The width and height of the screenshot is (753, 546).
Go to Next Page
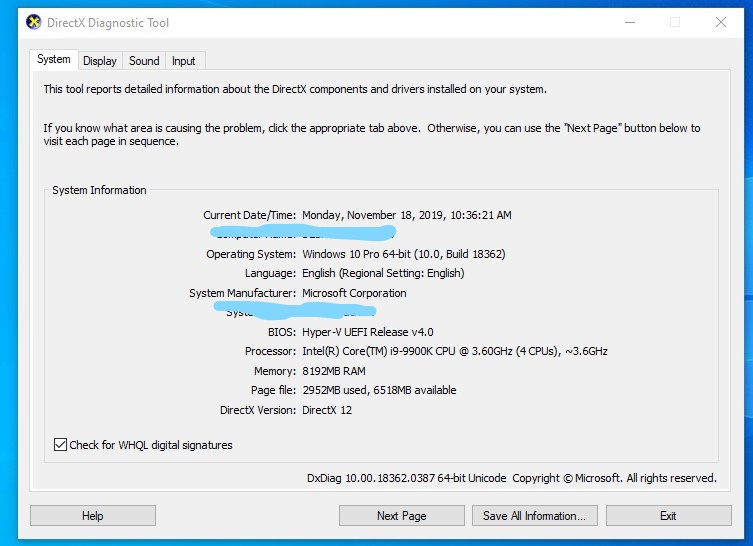401,516
